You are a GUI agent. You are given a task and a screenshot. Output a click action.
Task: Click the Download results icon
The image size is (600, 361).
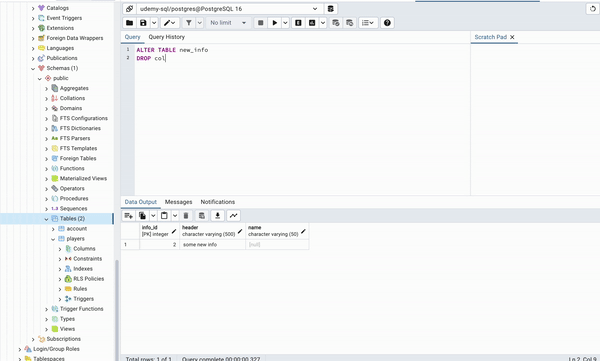[x=217, y=216]
